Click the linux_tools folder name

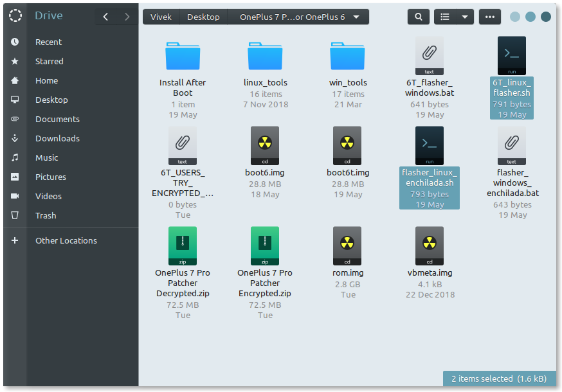pyautogui.click(x=265, y=83)
